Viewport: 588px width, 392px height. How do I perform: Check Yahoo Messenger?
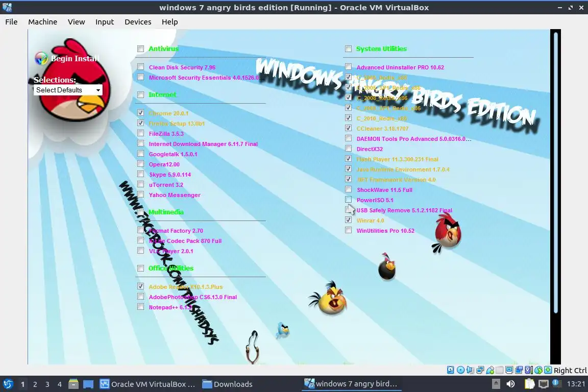141,194
